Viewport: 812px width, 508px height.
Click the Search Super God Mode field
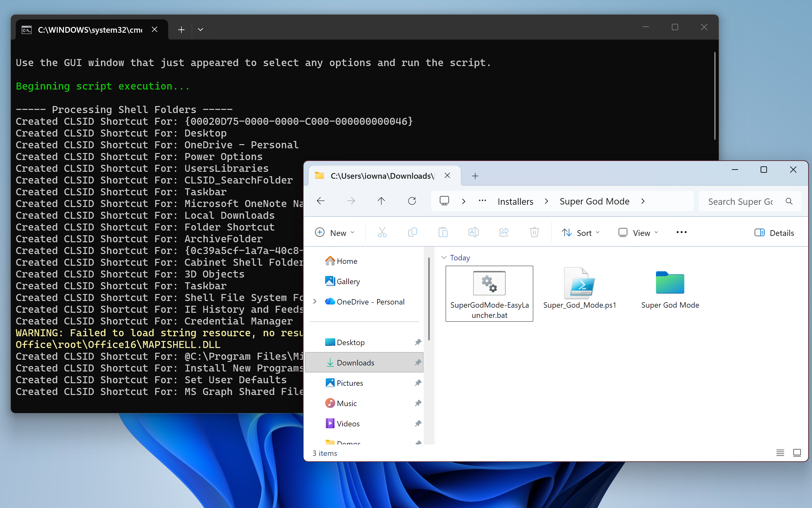click(750, 201)
